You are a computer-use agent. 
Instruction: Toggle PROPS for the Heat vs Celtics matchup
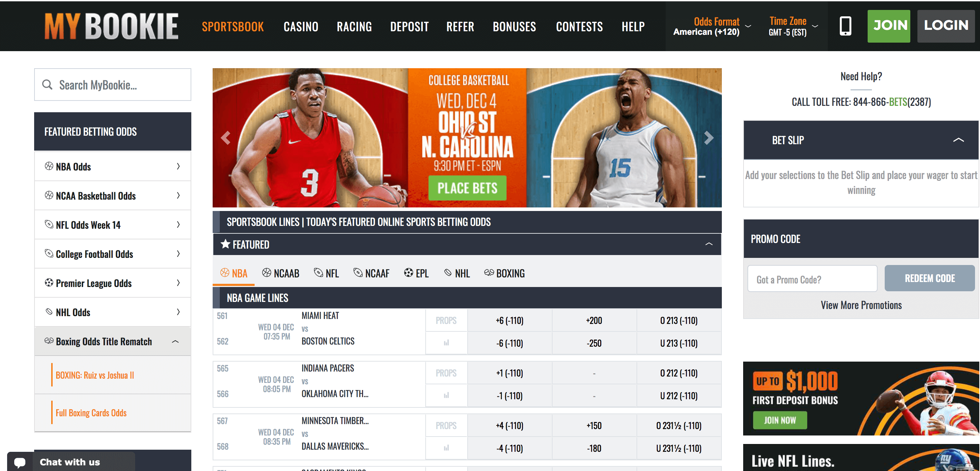446,320
